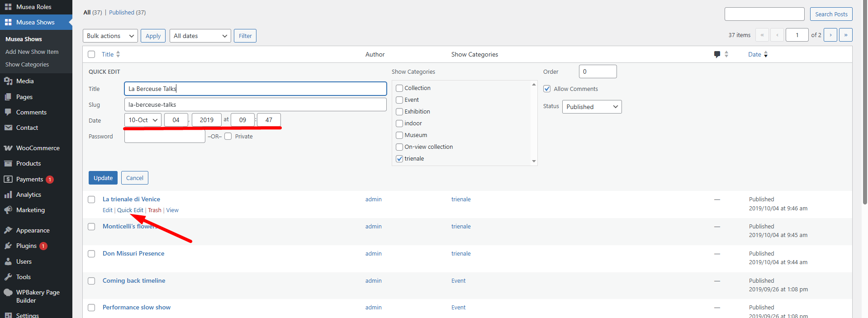Viewport: 868px width, 318px height.
Task: Click the Media library icon
Action: [8, 81]
